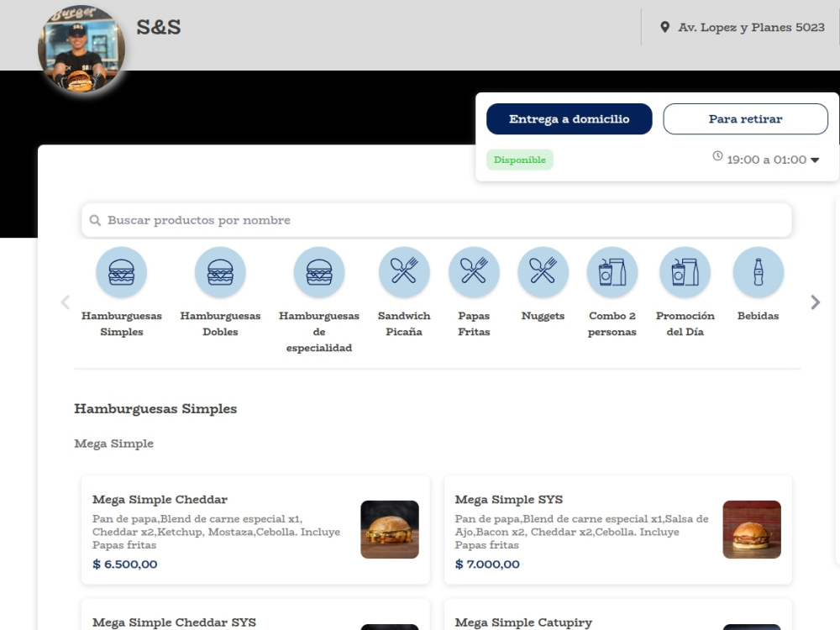Click the Combo 2 personas category label
840x630 pixels.
pos(612,323)
